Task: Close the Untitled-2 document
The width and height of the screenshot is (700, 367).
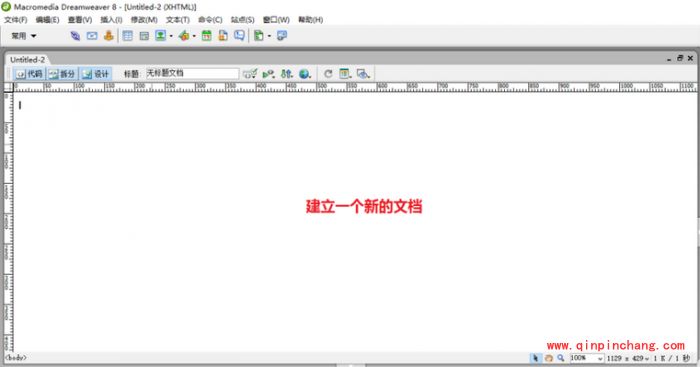Action: pyautogui.click(x=690, y=58)
